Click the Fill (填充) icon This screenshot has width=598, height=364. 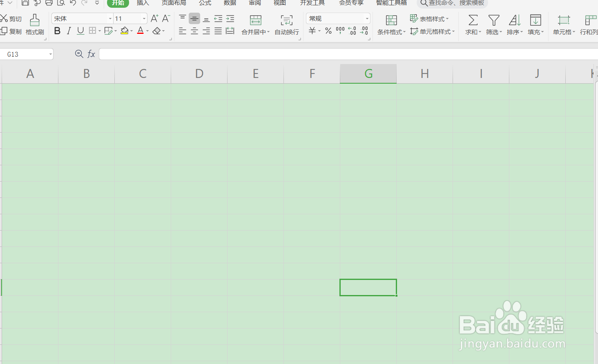coord(536,20)
